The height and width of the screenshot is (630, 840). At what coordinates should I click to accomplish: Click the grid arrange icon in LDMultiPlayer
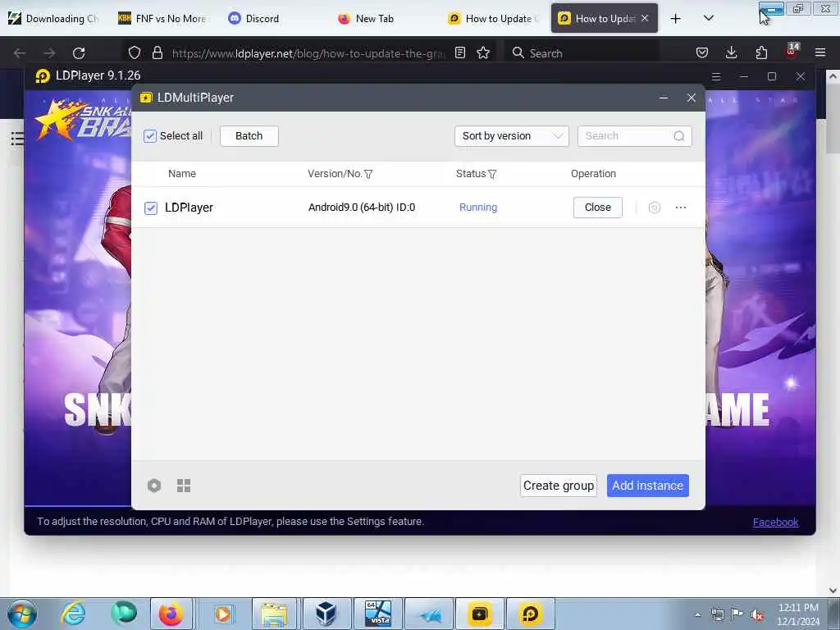tap(184, 486)
